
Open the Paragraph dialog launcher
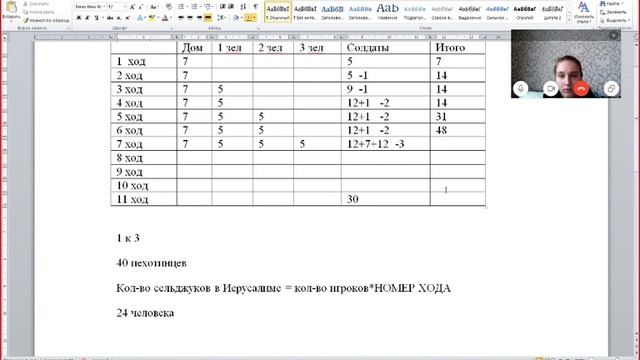(258, 28)
